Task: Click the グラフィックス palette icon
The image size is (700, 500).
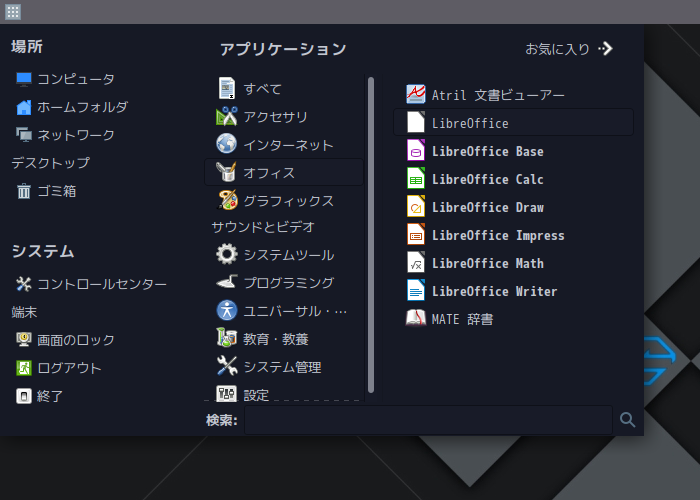Action: click(x=227, y=200)
